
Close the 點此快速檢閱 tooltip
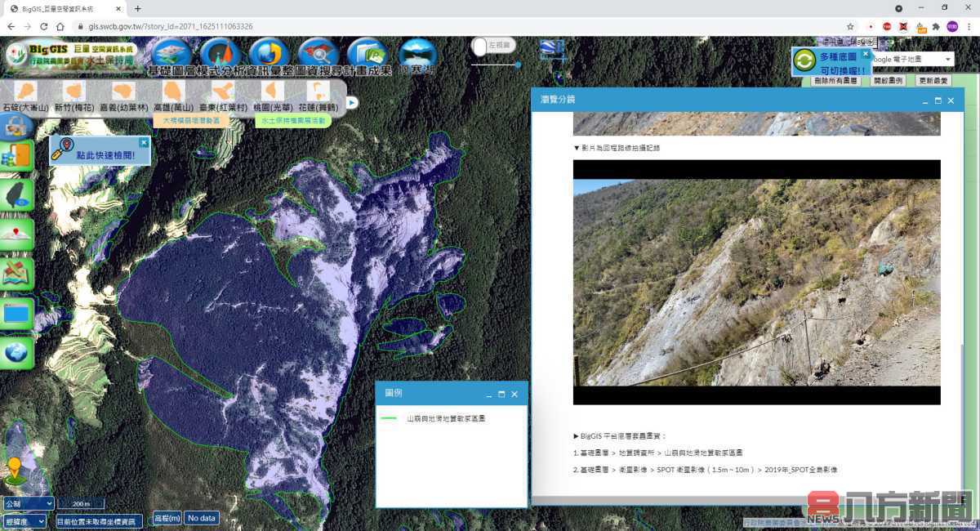pos(145,142)
